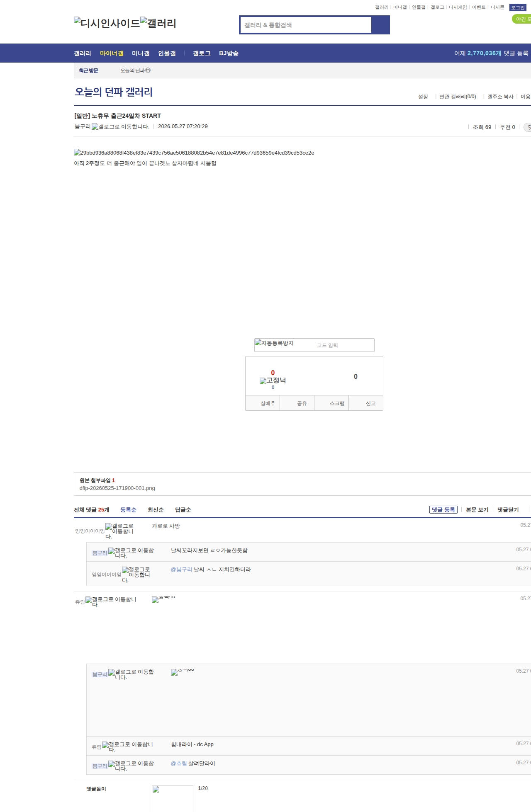Click the comment text 과로로 사망
The image size is (531, 812).
166,526
